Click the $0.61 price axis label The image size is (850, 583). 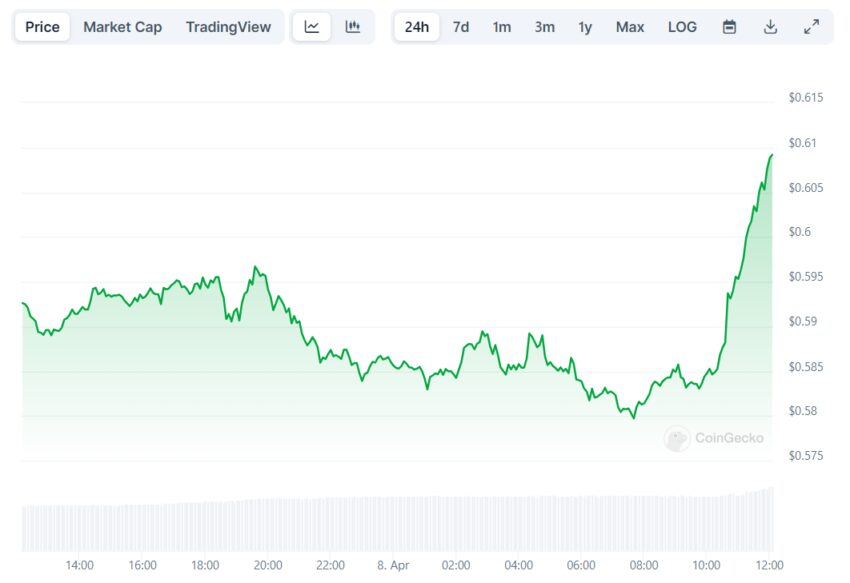(x=802, y=143)
